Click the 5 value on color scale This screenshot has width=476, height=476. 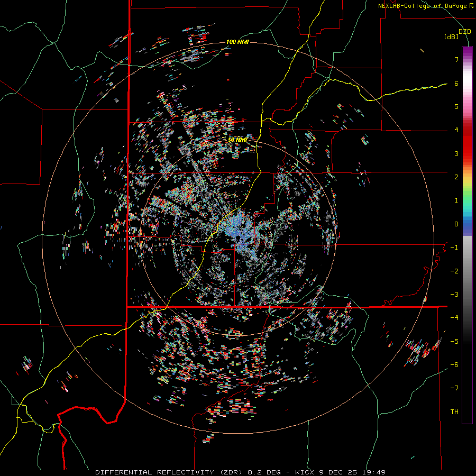pos(456,106)
